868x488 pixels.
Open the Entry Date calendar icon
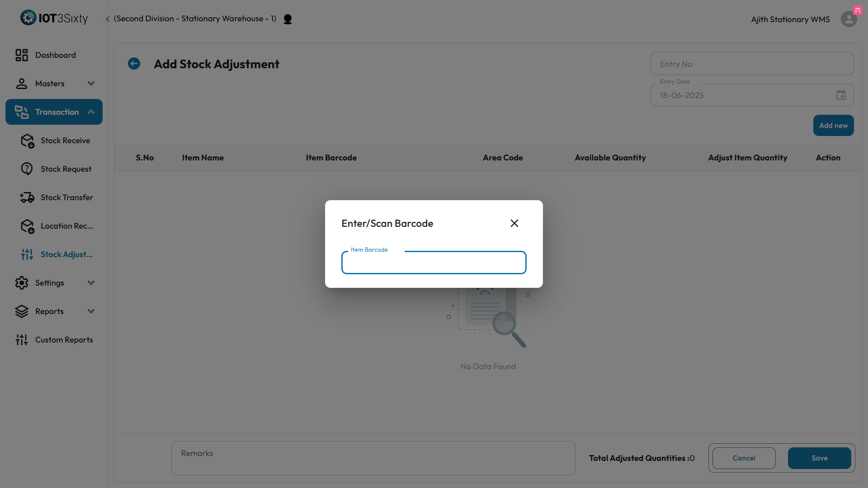coord(841,95)
